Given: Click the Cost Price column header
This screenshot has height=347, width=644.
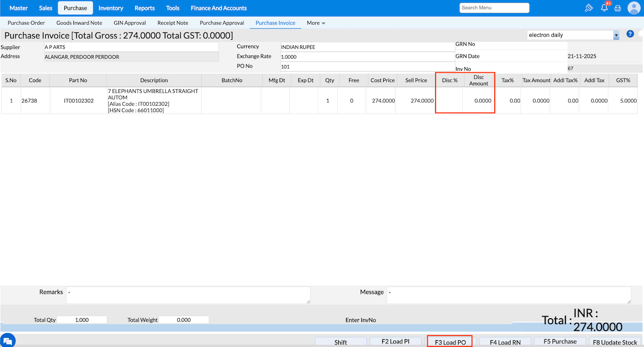Looking at the screenshot, I should pos(383,80).
